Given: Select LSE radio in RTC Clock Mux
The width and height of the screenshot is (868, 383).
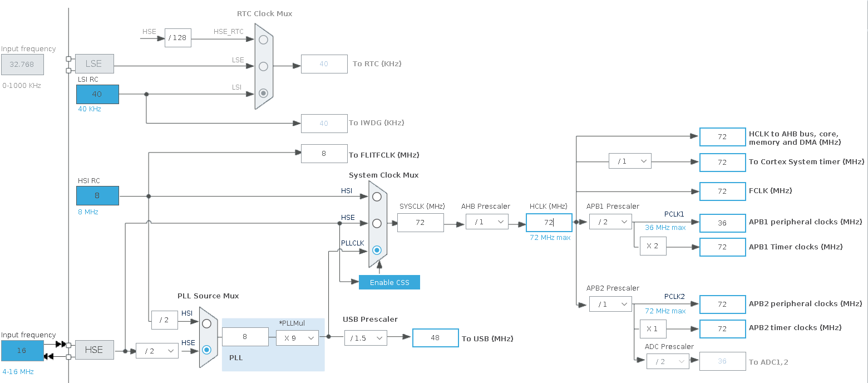Looking at the screenshot, I should [x=263, y=66].
